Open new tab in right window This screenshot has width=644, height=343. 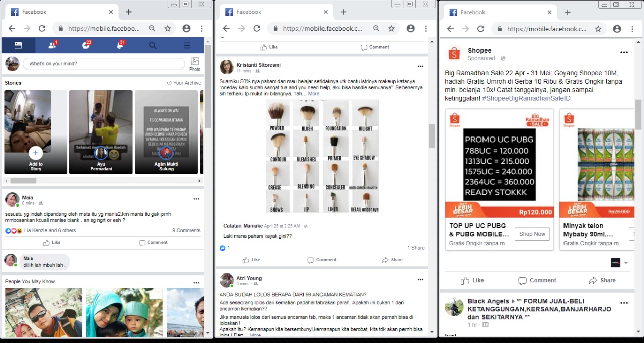tap(568, 12)
